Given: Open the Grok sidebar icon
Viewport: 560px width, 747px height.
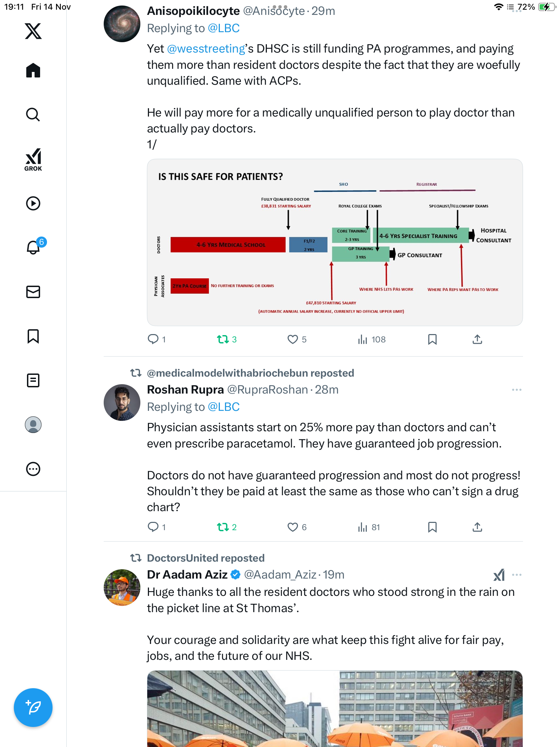Looking at the screenshot, I should click(x=33, y=159).
